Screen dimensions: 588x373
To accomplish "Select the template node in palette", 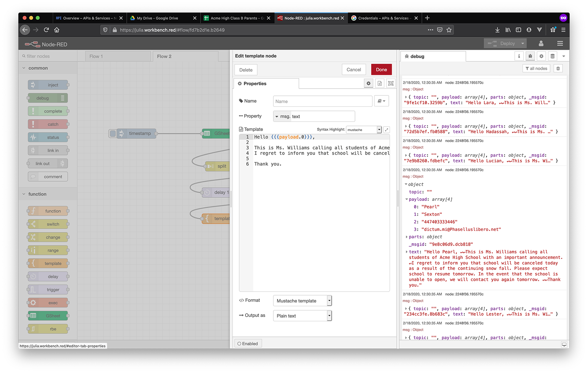I will point(48,263).
